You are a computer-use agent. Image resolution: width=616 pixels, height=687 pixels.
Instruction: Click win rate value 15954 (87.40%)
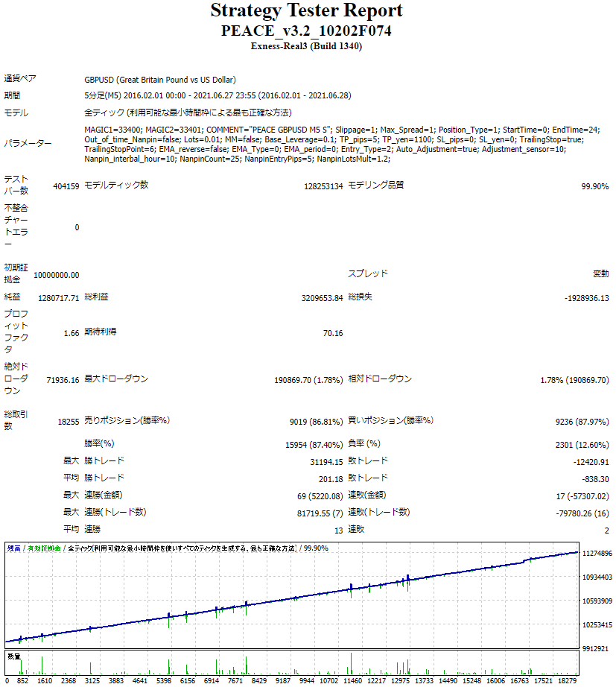click(x=314, y=445)
